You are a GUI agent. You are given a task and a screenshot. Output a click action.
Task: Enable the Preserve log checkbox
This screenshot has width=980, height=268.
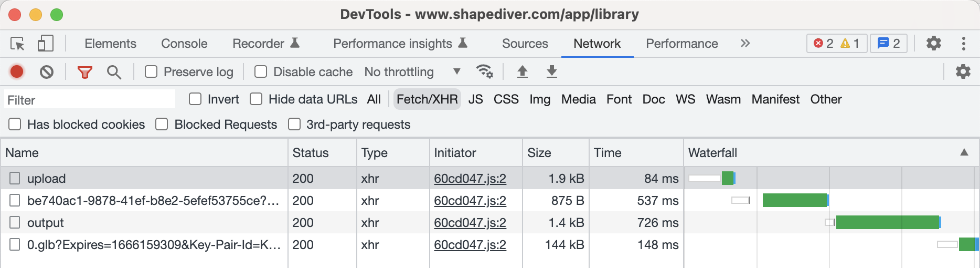[x=151, y=71]
